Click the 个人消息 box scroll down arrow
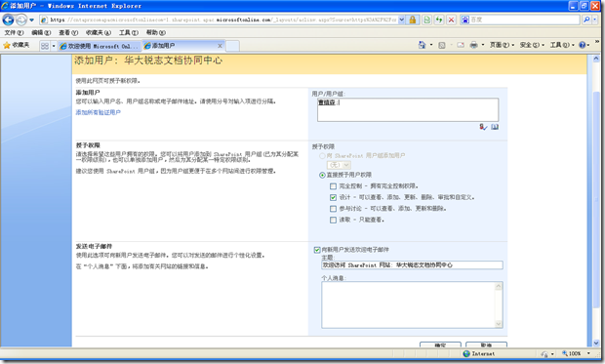This screenshot has height=364, width=605. click(499, 324)
